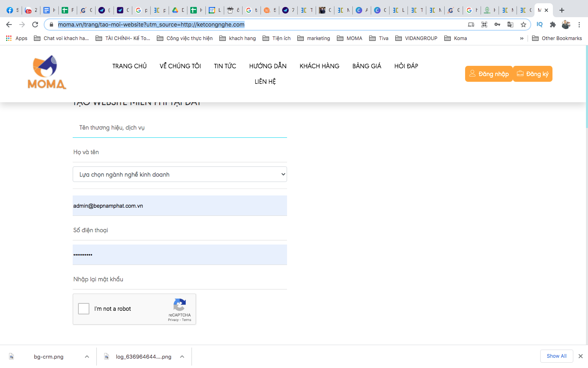Click the Họ và tên input field
Image resolution: width=588 pixels, height=368 pixels.
(180, 152)
